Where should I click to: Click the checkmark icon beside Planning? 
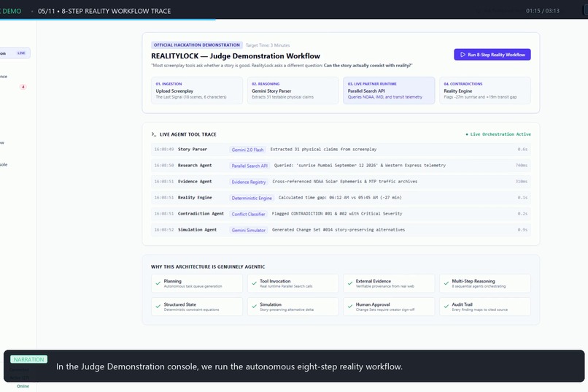(158, 283)
